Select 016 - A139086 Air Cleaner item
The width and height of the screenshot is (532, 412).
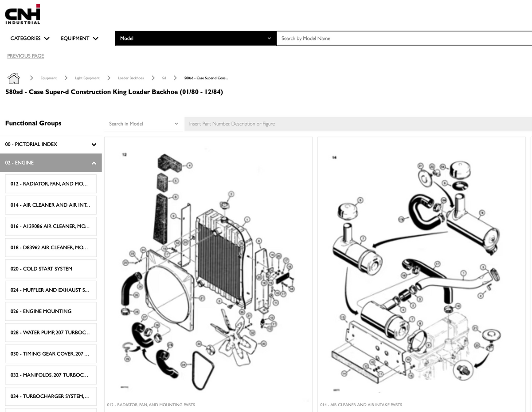[x=51, y=226]
